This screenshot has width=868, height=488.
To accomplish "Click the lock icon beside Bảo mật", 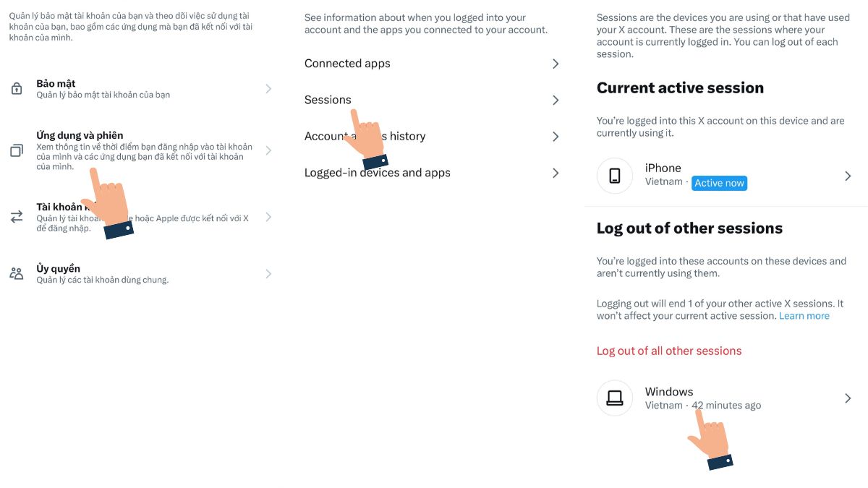I will tap(16, 89).
